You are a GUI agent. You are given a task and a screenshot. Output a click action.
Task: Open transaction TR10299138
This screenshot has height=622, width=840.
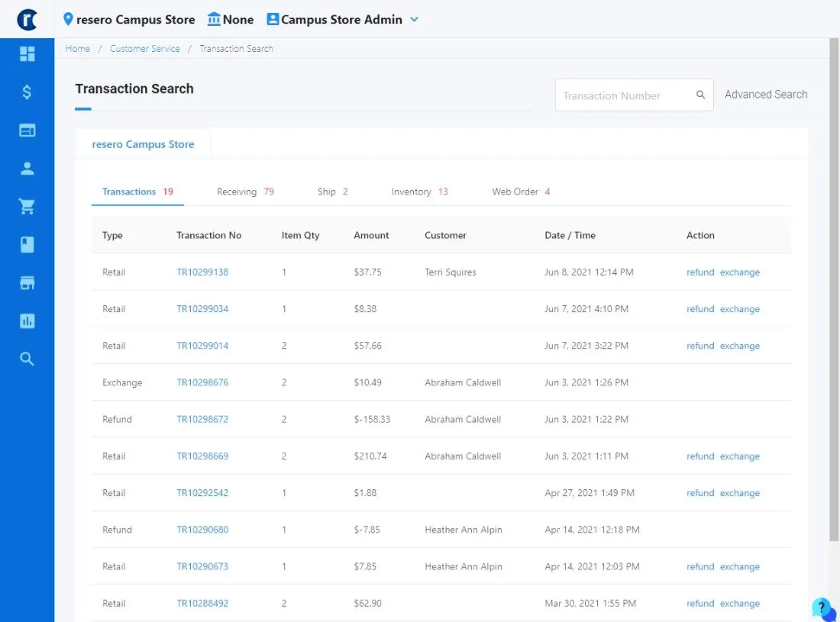(202, 272)
